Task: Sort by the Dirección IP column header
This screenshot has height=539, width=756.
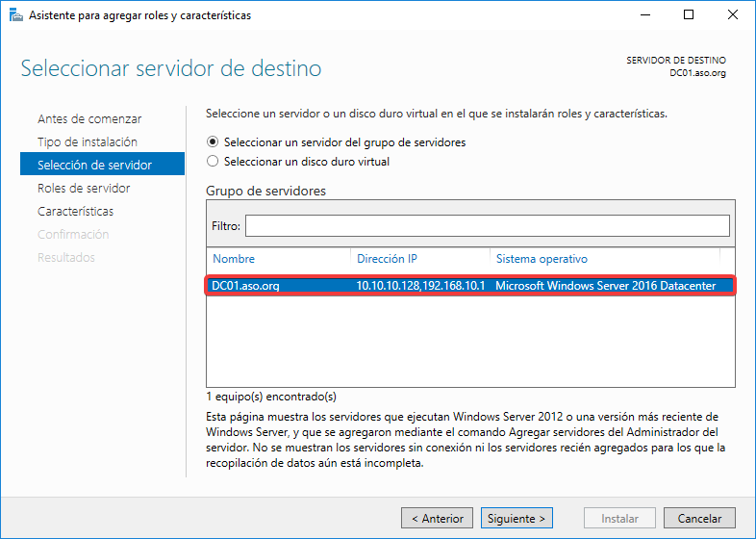Action: [387, 259]
